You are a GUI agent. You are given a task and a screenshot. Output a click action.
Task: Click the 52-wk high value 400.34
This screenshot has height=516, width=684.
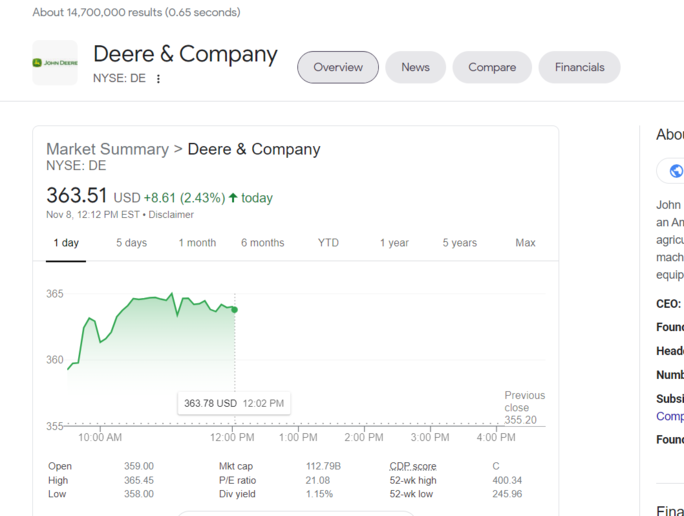coord(507,480)
